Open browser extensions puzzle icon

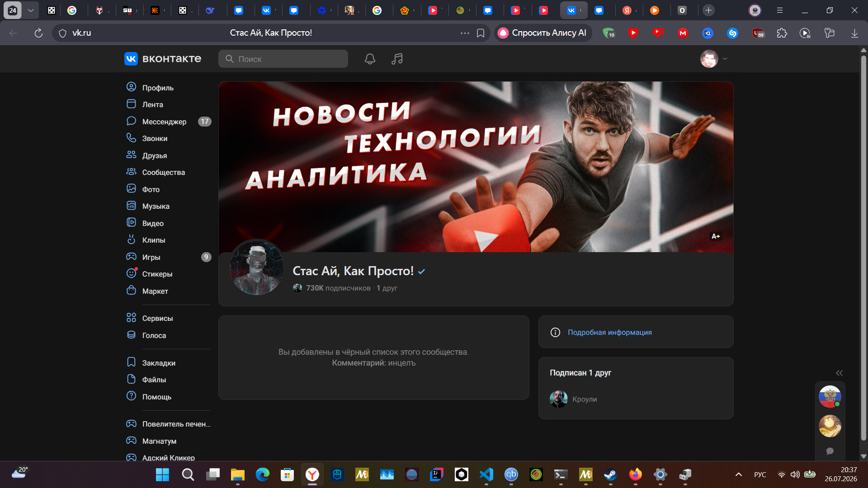[x=782, y=33]
